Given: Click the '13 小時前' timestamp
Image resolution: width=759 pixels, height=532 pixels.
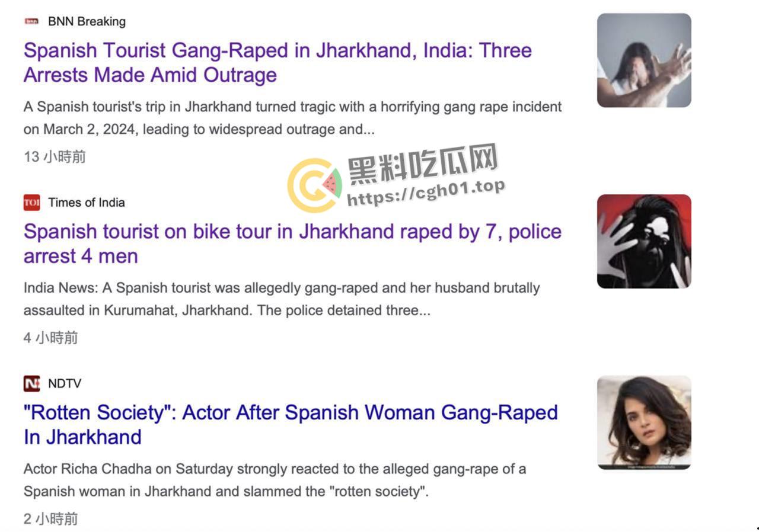Looking at the screenshot, I should (55, 156).
